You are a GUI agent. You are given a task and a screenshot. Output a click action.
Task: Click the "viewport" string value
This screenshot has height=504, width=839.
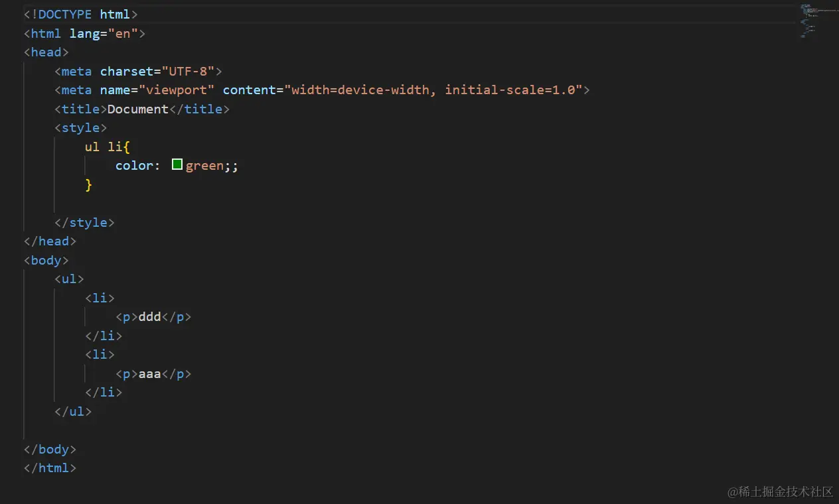pyautogui.click(x=177, y=90)
